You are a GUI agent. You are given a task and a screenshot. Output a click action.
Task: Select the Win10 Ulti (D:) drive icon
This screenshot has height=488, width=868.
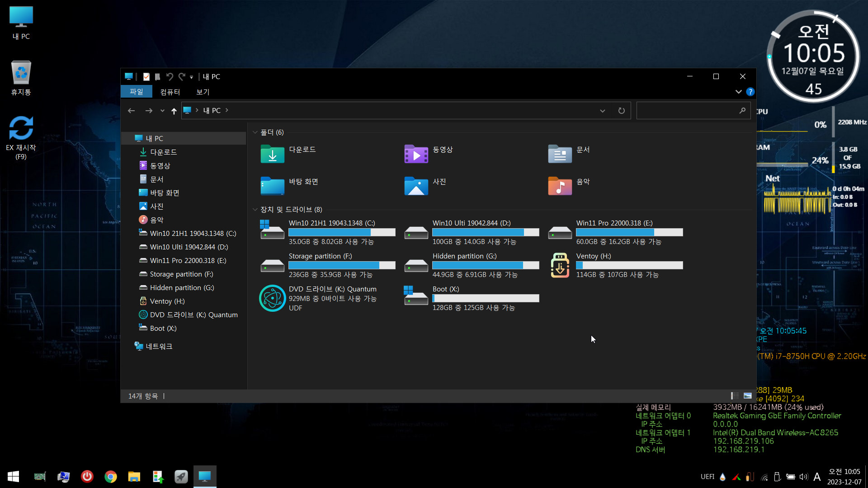tap(416, 232)
